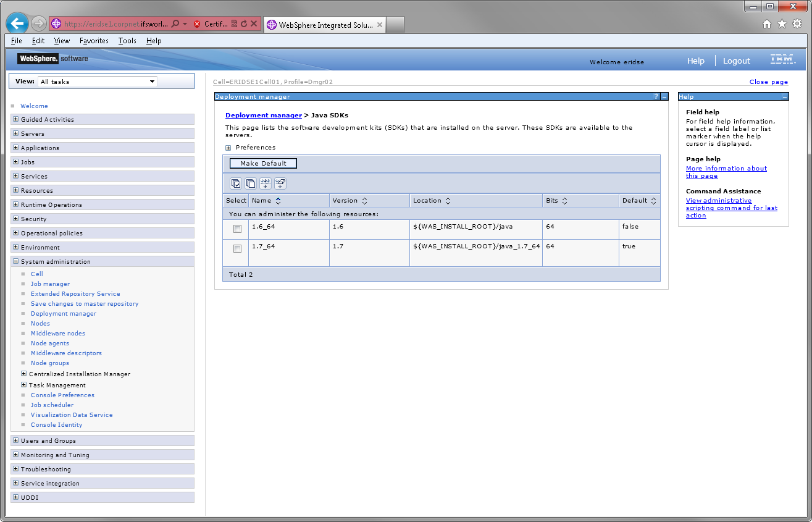Tick the checkbox for the 1.6_64 SDK
This screenshot has width=812, height=522.
(x=237, y=229)
